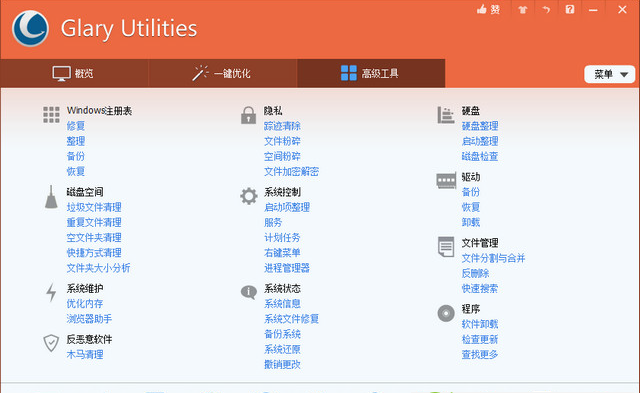The height and width of the screenshot is (393, 641).
Task: Switch to the 一键优化 tab
Action: pyautogui.click(x=222, y=73)
